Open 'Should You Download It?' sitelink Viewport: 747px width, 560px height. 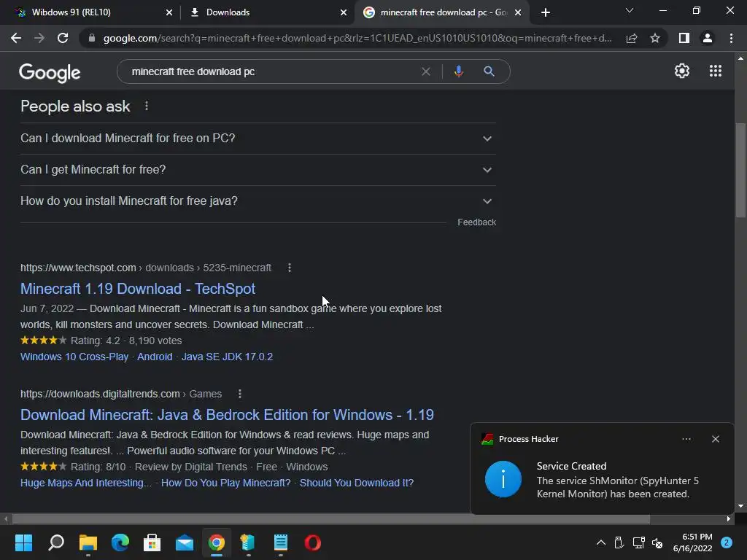click(x=356, y=483)
